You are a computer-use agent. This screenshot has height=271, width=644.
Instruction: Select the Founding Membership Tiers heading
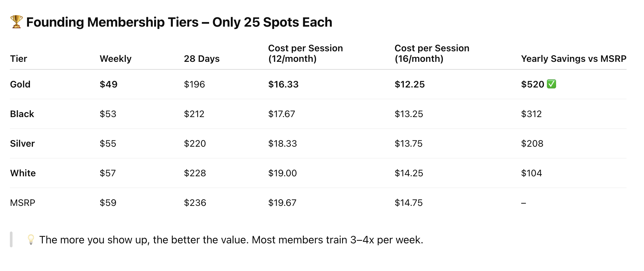click(x=179, y=22)
